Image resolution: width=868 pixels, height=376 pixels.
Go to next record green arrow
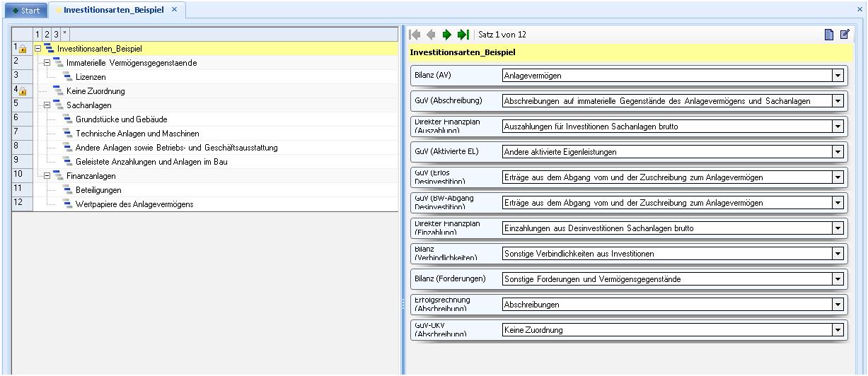446,35
